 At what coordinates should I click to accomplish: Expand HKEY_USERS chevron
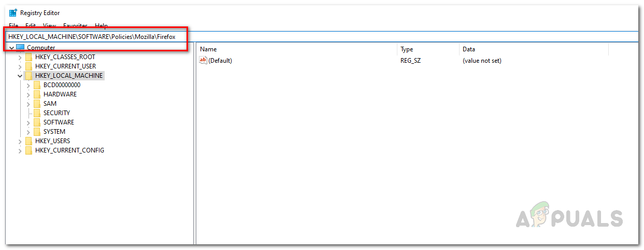20,141
